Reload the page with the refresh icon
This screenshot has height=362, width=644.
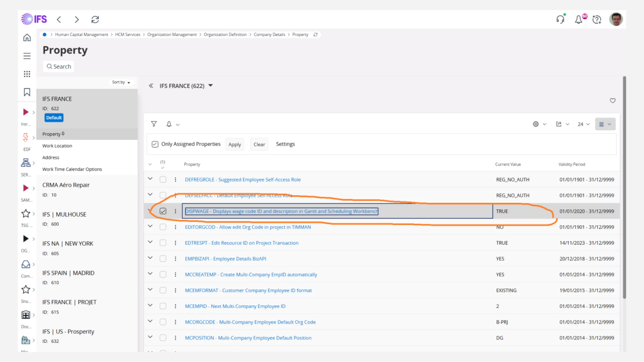click(95, 19)
